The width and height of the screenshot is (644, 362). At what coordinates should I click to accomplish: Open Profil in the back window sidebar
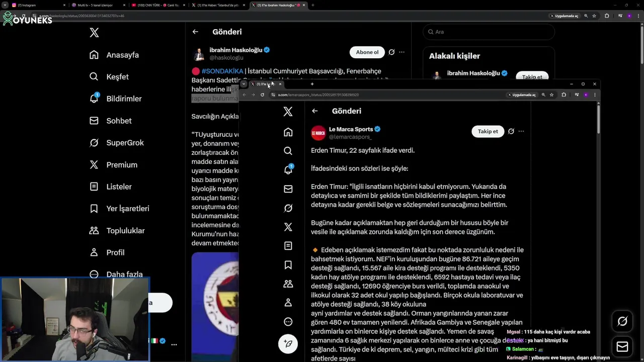107,252
